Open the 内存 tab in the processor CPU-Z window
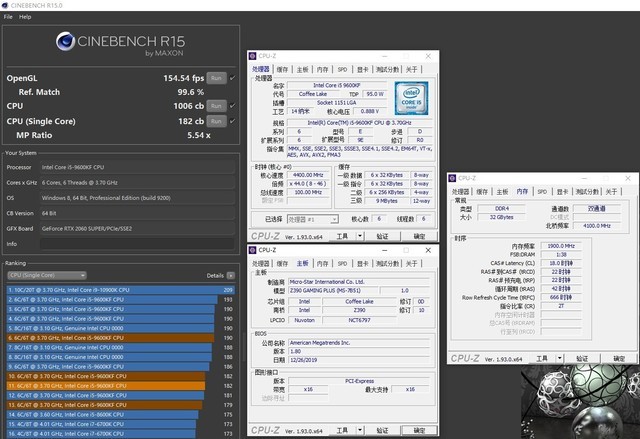This screenshot has width=640, height=439. (322, 69)
